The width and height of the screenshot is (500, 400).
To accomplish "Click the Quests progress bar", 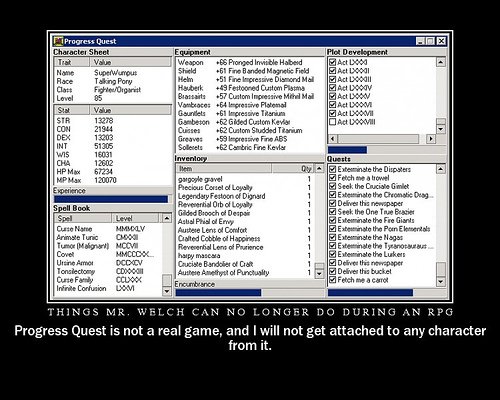I will click(387, 293).
